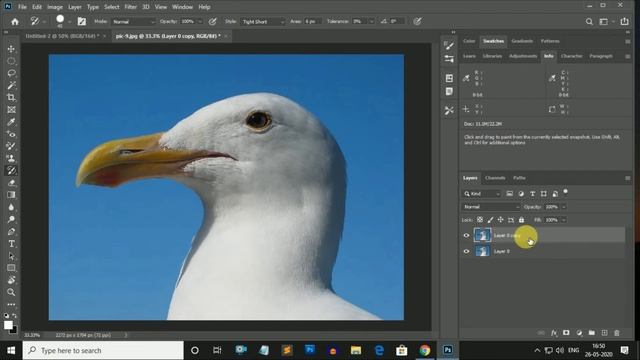Select the Zoom tool in toolbar
Screen dimensions: 640x360
tap(11, 292)
